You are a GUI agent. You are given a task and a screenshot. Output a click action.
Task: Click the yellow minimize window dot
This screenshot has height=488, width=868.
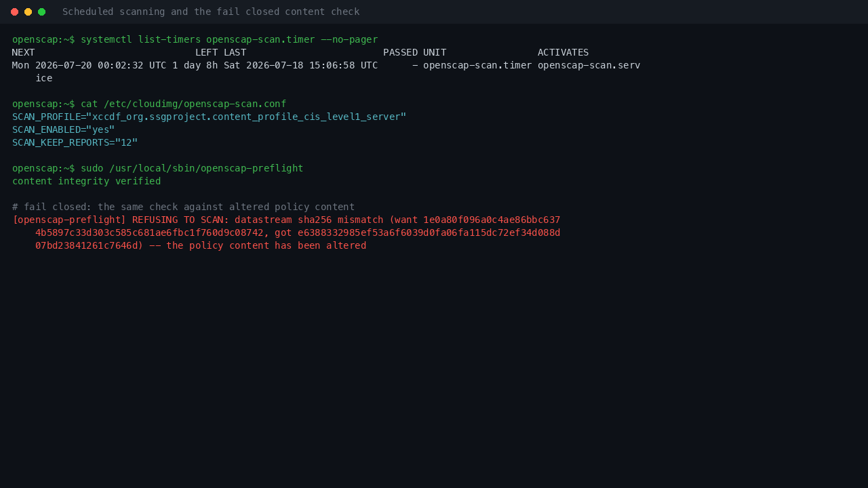tap(28, 12)
